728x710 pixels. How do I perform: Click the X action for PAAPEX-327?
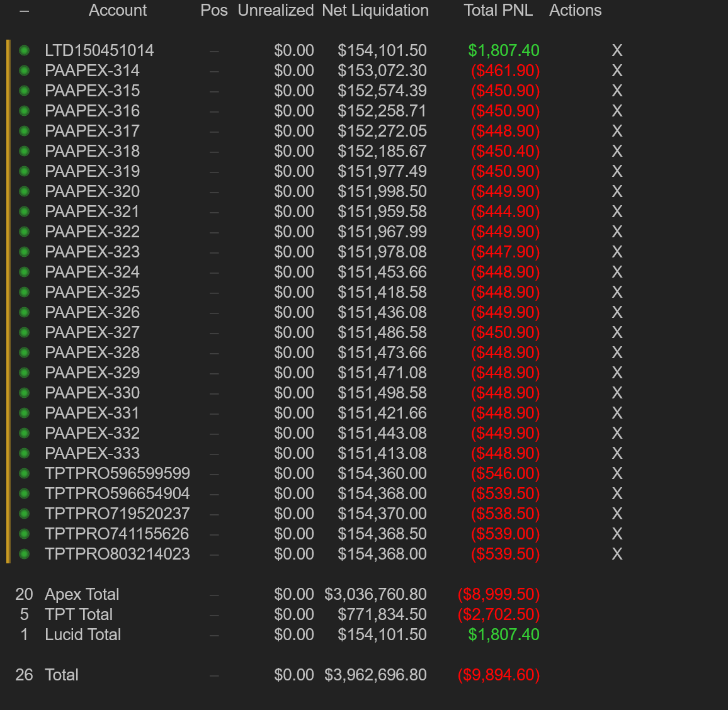[x=617, y=332]
